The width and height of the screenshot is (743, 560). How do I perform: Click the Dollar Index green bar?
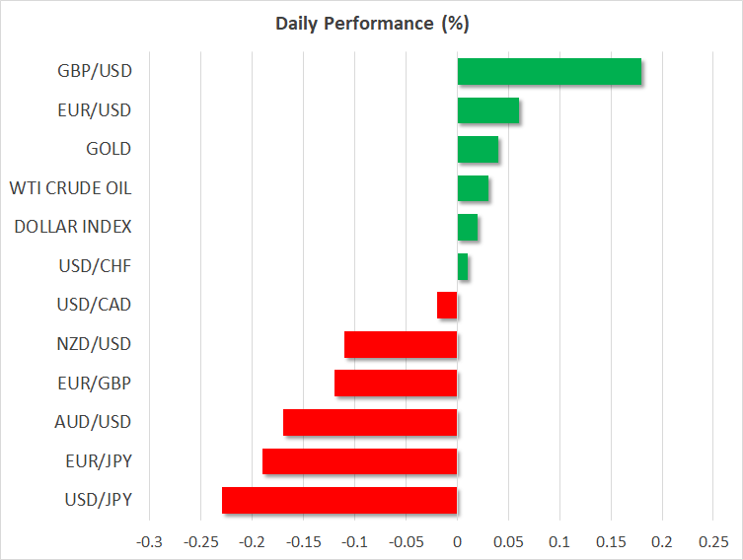point(468,228)
